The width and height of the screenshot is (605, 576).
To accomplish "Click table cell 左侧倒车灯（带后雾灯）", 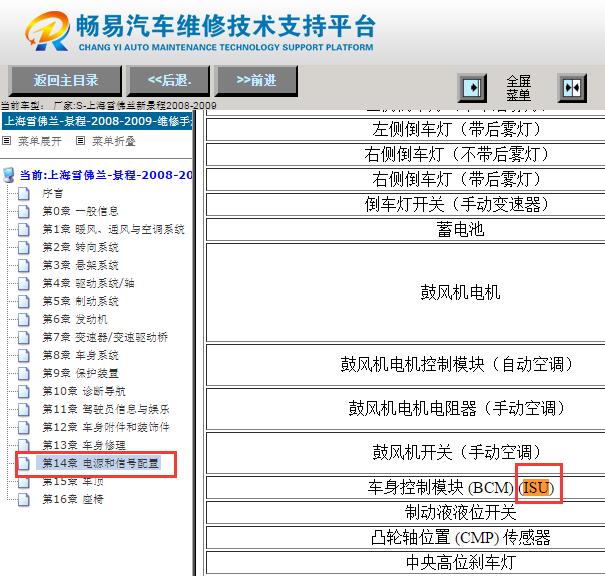I will (406, 130).
